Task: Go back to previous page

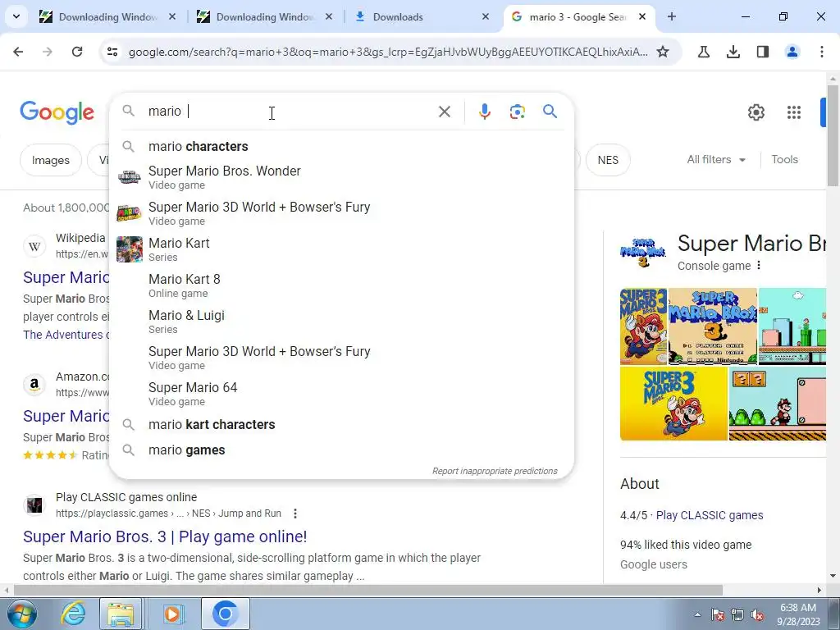Action: [x=18, y=52]
